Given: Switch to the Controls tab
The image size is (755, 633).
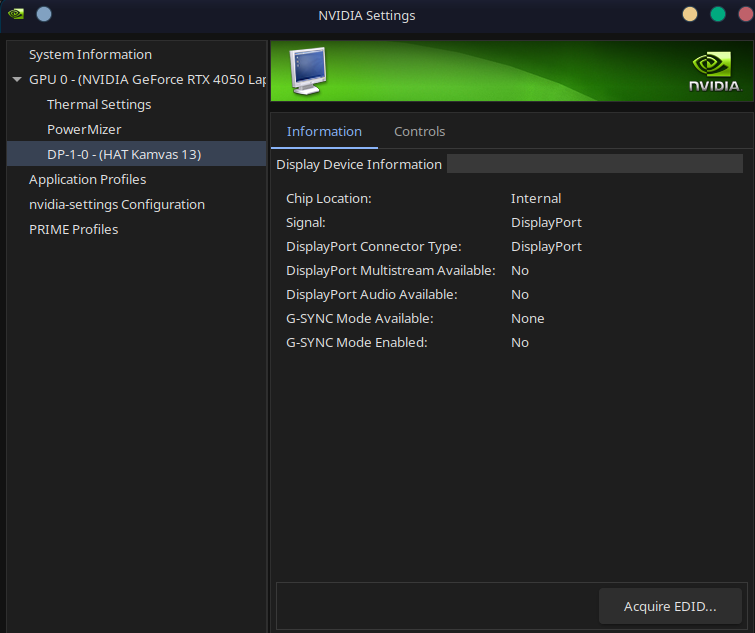Looking at the screenshot, I should (419, 132).
